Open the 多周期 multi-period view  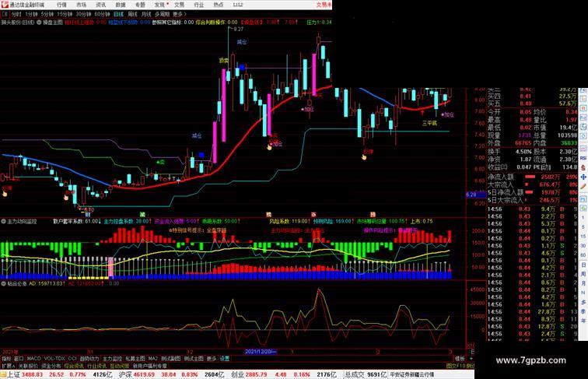tap(162, 14)
